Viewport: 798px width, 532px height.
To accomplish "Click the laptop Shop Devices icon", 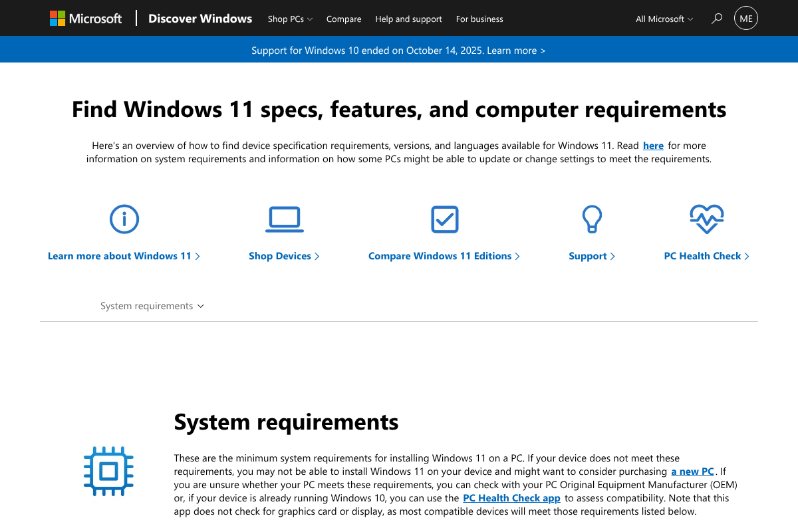I will (285, 219).
